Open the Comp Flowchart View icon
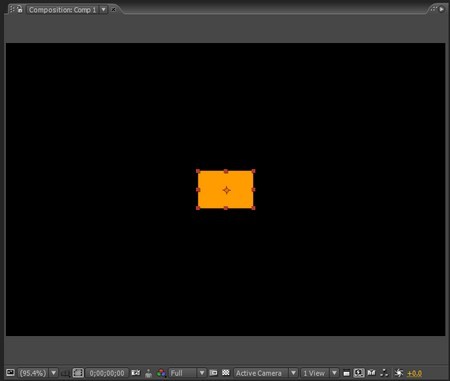Viewport: 450px width, 381px height. (x=384, y=373)
